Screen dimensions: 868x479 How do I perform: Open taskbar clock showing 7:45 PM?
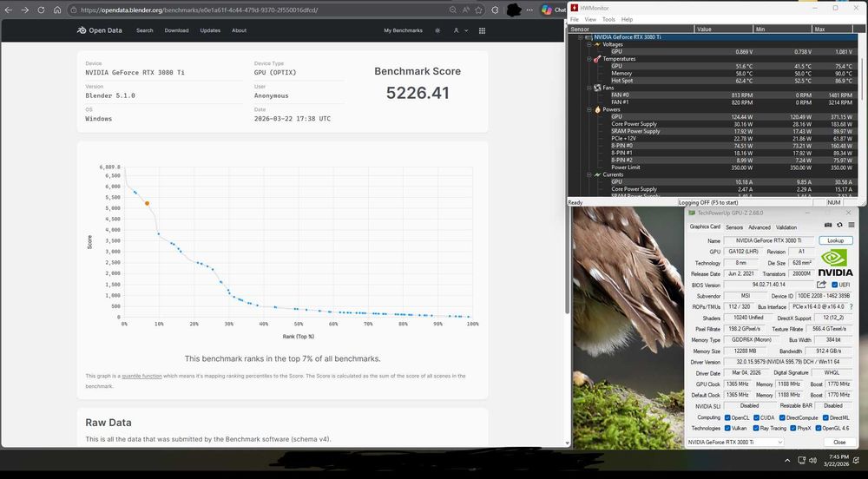tap(838, 460)
